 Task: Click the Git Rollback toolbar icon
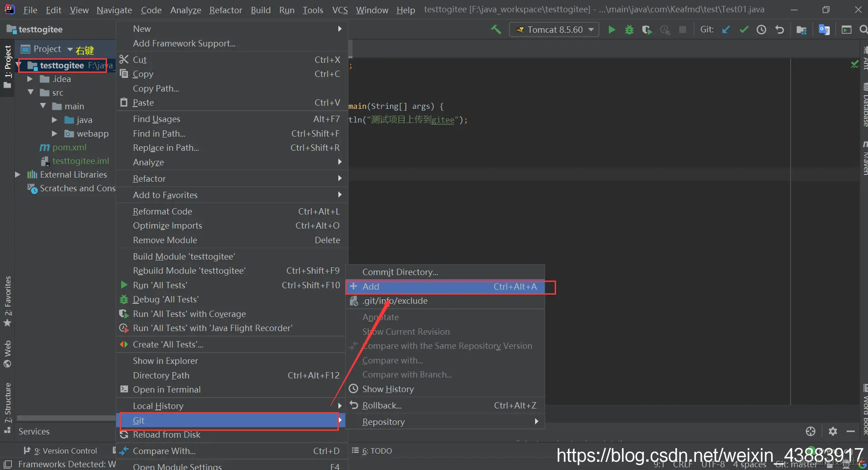tap(780, 30)
